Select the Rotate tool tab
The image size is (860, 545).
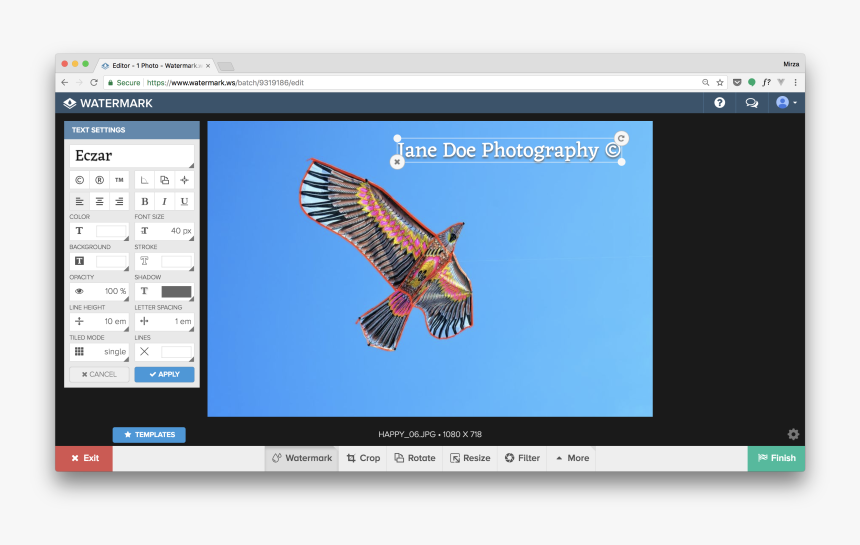point(415,458)
